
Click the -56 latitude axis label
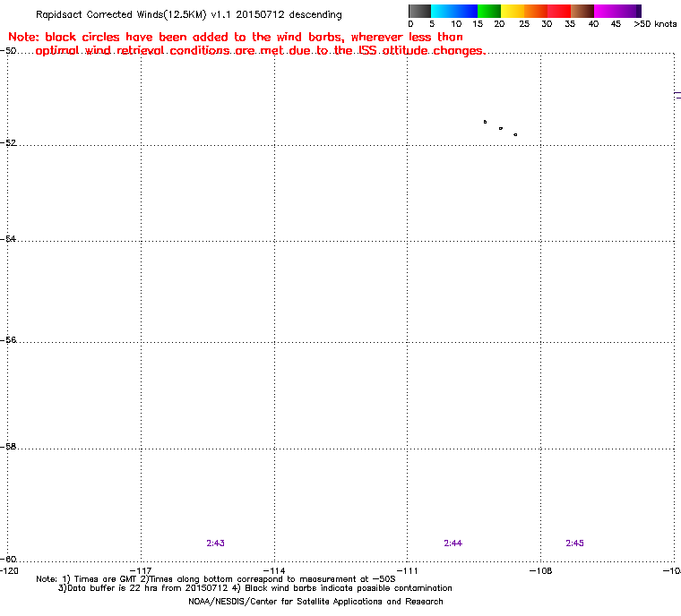click(x=8, y=340)
